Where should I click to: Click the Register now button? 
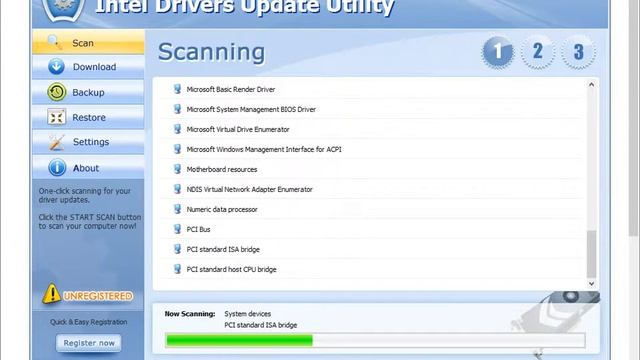click(89, 343)
